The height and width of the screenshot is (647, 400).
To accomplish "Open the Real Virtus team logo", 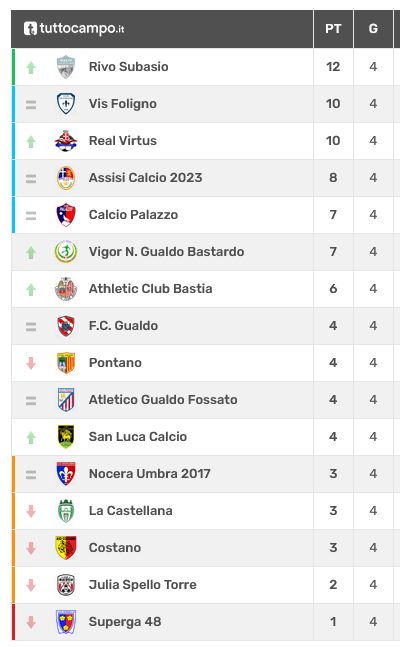I will point(66,141).
